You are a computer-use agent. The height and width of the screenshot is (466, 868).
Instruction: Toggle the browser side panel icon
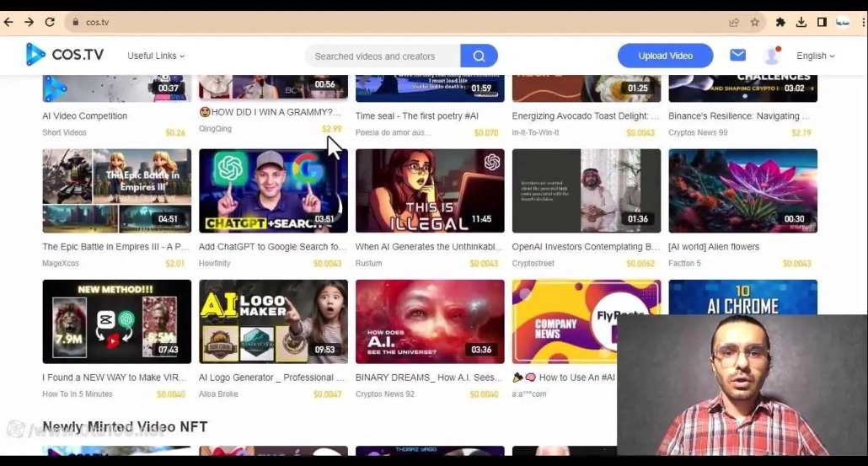822,23
